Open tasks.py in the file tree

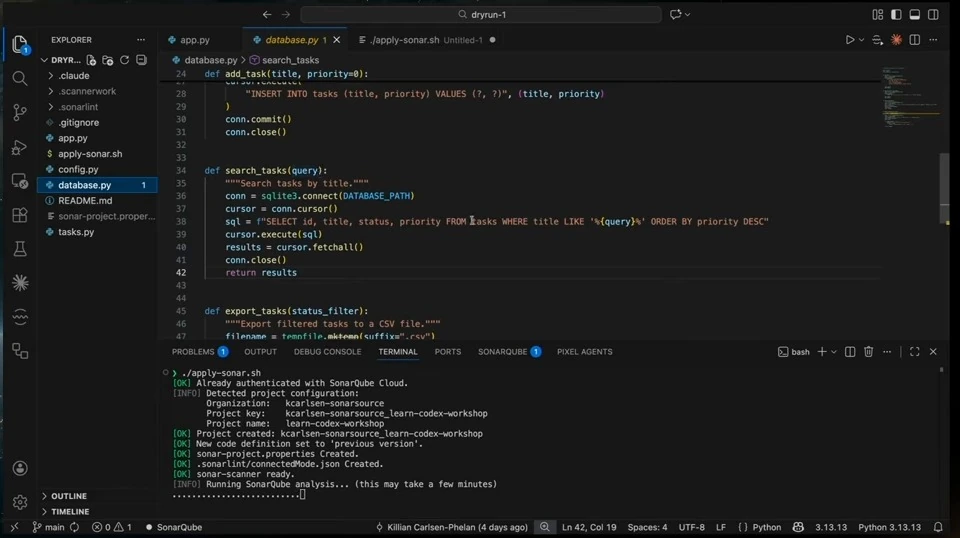pos(97,232)
